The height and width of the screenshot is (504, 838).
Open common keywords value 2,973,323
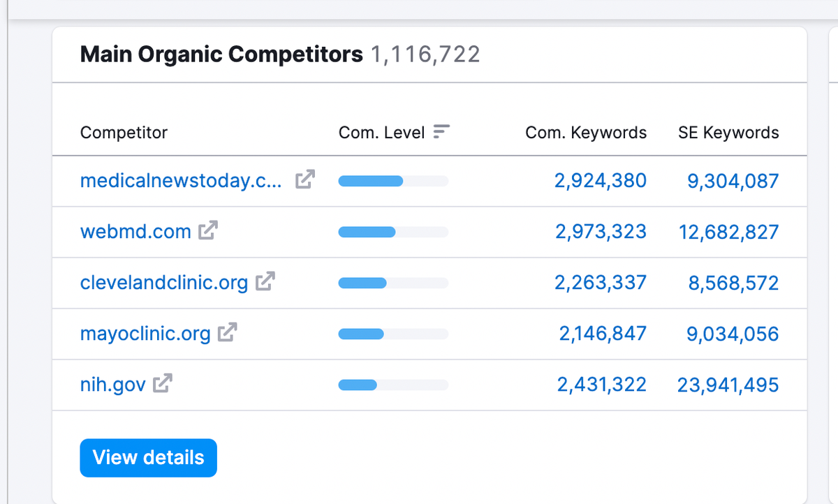click(x=601, y=232)
